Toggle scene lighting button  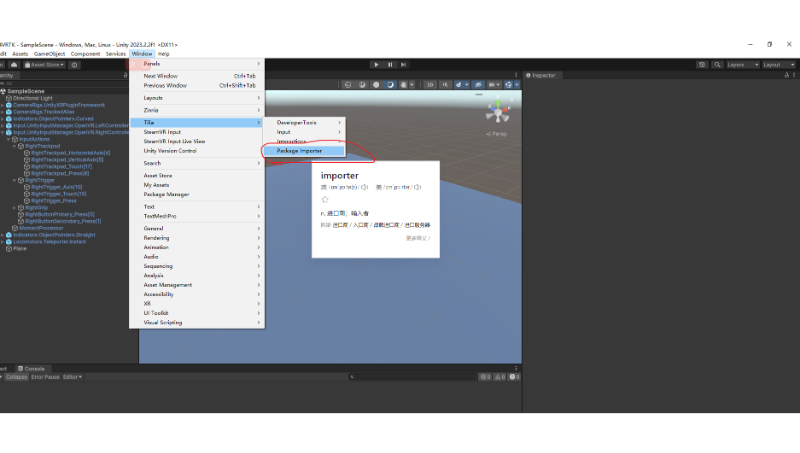(445, 85)
